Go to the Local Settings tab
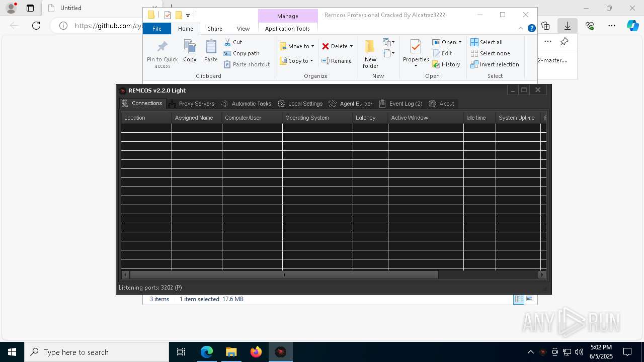The width and height of the screenshot is (644, 362). point(300,104)
